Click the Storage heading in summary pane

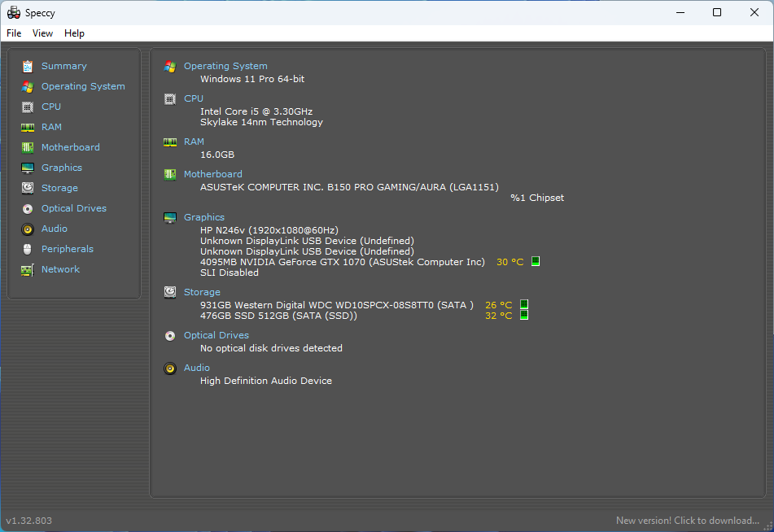(202, 292)
